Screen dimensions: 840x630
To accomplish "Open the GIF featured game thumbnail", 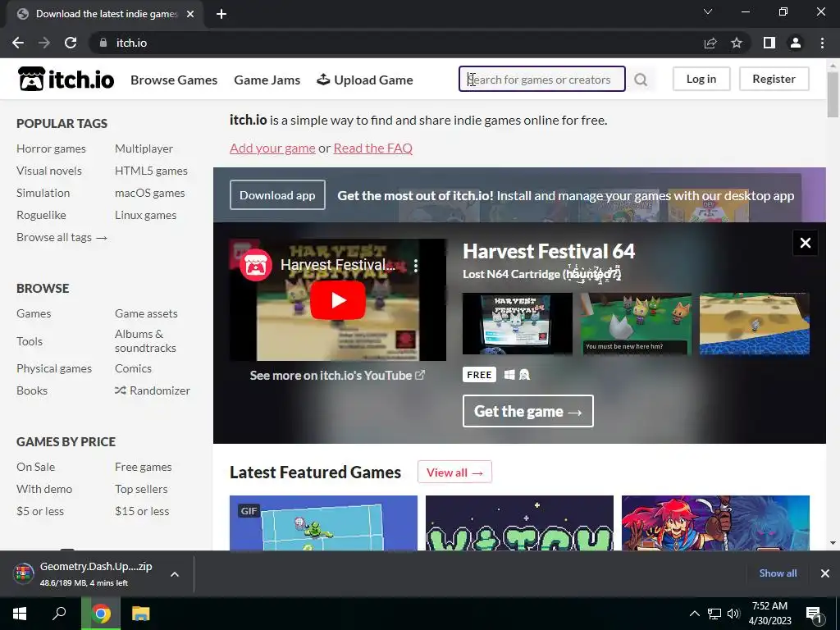I will (323, 523).
